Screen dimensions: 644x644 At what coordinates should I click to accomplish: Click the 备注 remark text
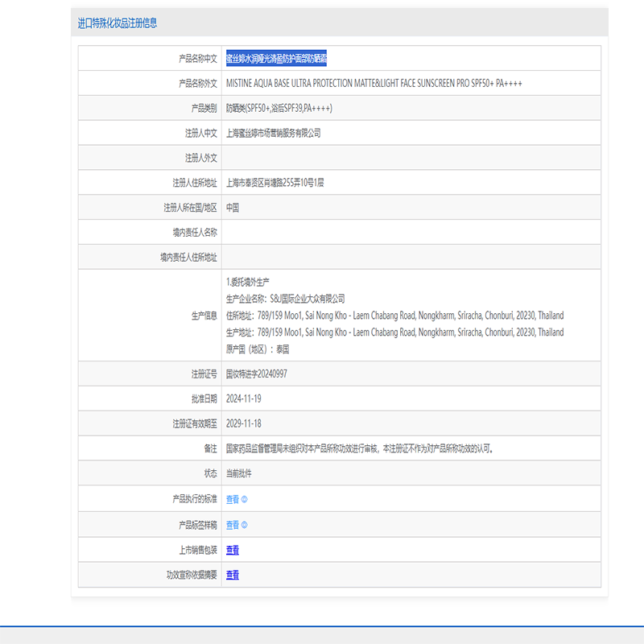click(359, 449)
